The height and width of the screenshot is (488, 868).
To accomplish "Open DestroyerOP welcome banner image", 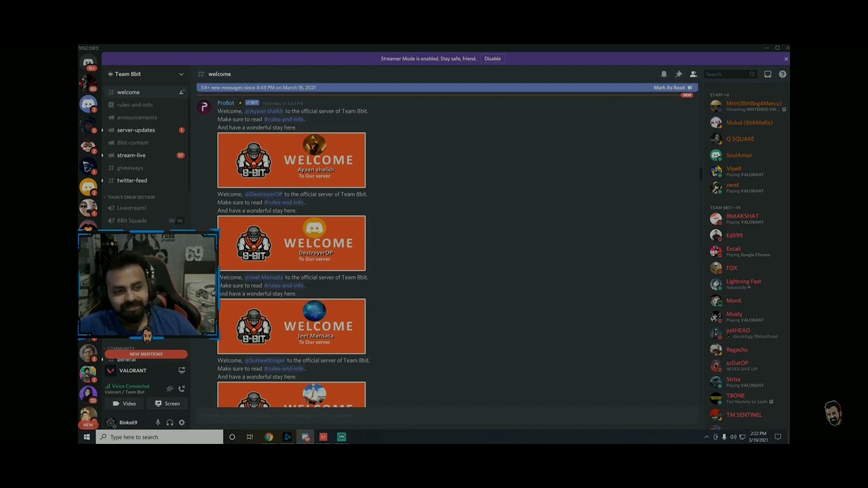I will click(x=292, y=243).
